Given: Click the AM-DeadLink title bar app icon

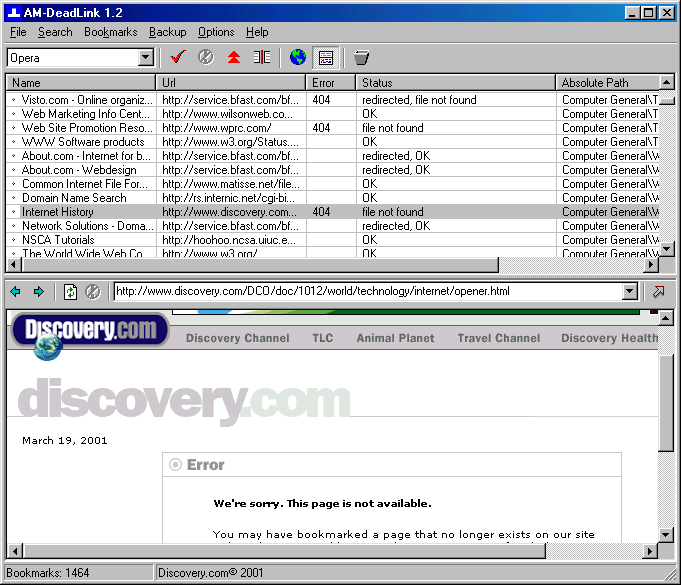Looking at the screenshot, I should pos(14,13).
